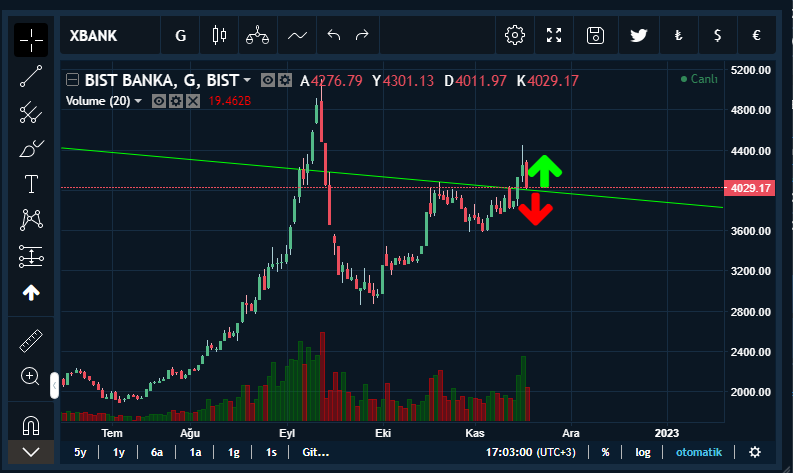
Task: Select the XABCD pattern tool
Action: 31,220
